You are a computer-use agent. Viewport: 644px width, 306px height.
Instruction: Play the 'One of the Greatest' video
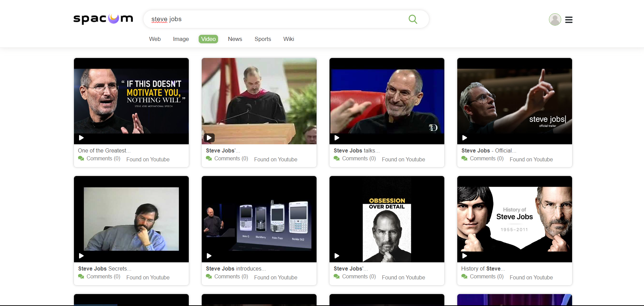click(81, 138)
